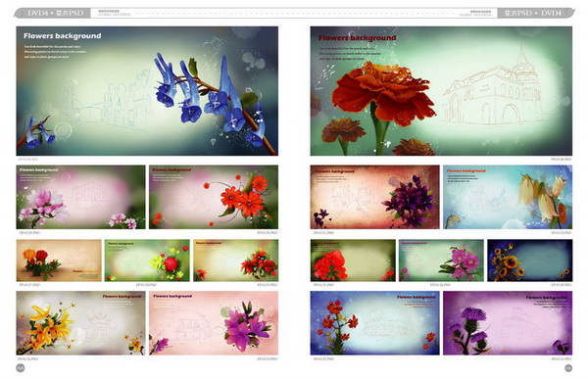Select the sunflowers on dark blue thumbnail
Image resolution: width=588 pixels, height=380 pixels.
pyautogui.click(x=529, y=261)
